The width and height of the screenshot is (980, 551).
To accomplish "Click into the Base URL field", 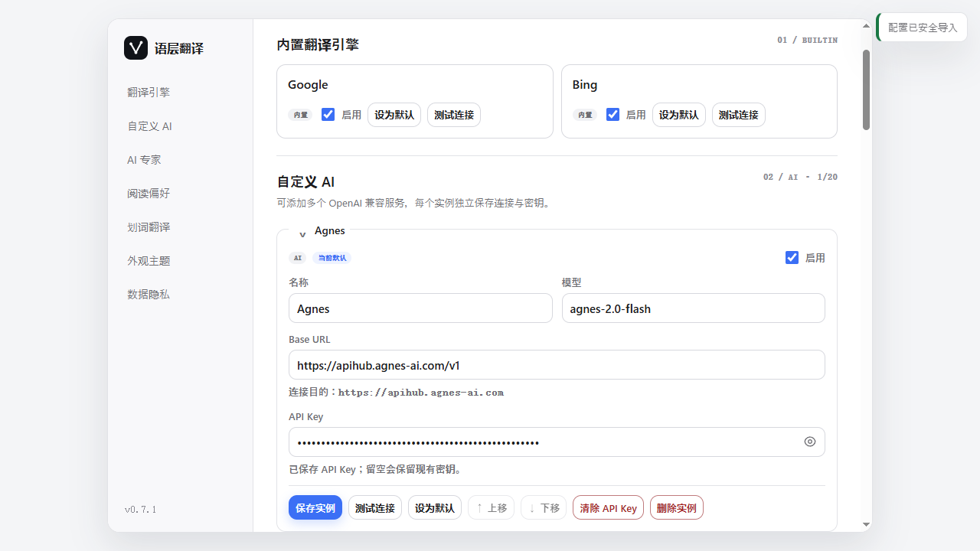I will (557, 365).
